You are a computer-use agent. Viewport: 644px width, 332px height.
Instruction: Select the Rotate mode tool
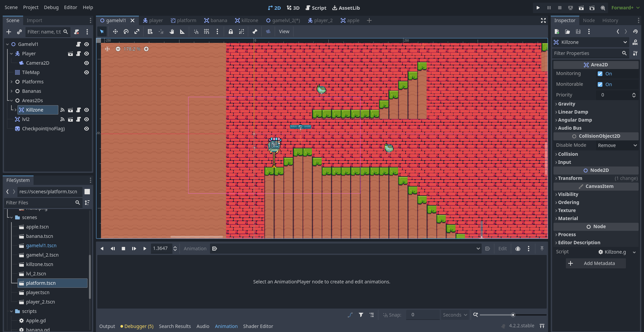click(x=126, y=31)
